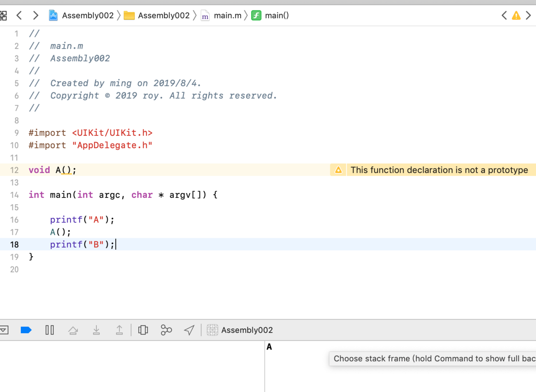Click the Step Over button
This screenshot has height=392, width=536.
[x=73, y=330]
